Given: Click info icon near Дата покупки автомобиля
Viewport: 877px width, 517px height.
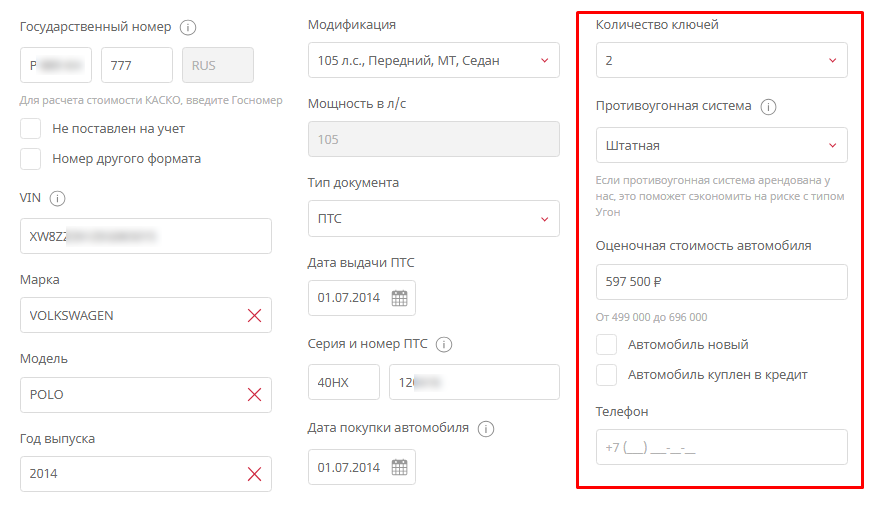Looking at the screenshot, I should [x=486, y=428].
